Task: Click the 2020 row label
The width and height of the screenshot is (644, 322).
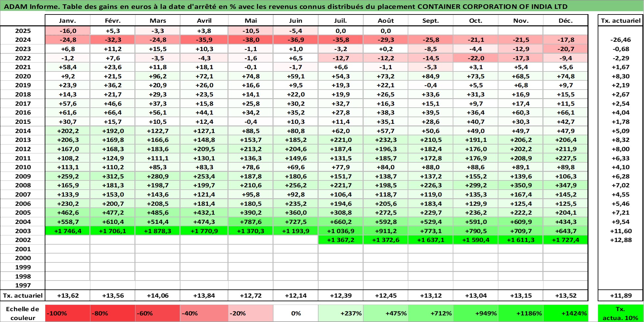Action: click(23, 76)
